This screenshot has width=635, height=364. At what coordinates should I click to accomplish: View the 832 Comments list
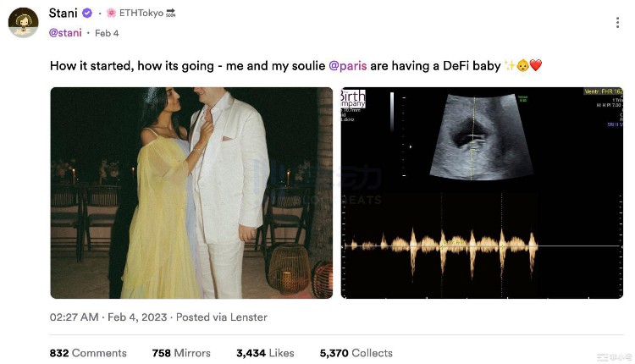[88, 353]
